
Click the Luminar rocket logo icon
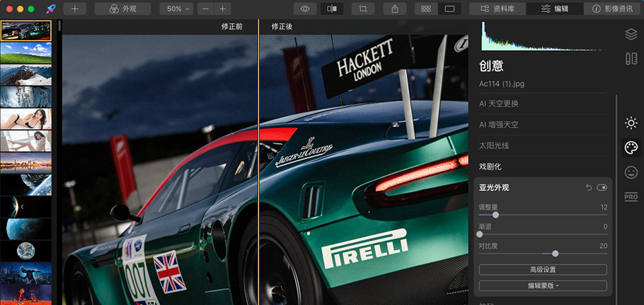51,9
